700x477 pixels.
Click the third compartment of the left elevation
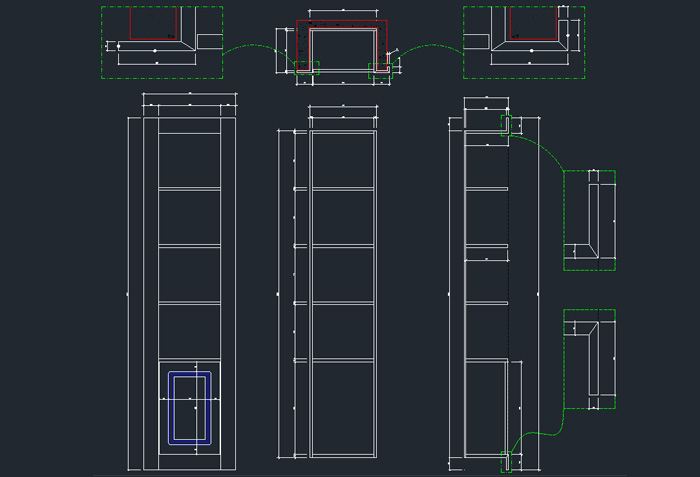[x=189, y=273]
